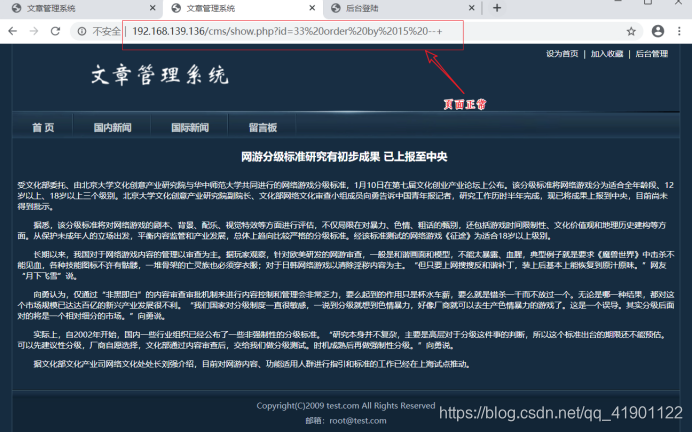The image size is (693, 432).
Task: Click the not-secure info icon
Action: click(82, 31)
